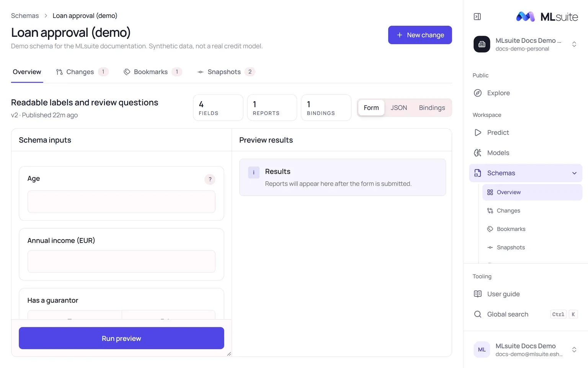Click the plus icon on New change
The image size is (588, 368).
pos(399,35)
